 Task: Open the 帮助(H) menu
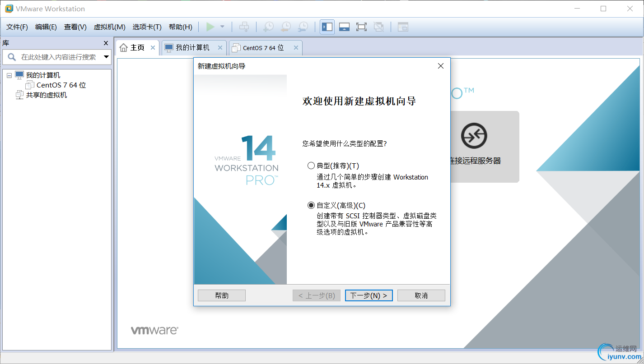pos(180,27)
